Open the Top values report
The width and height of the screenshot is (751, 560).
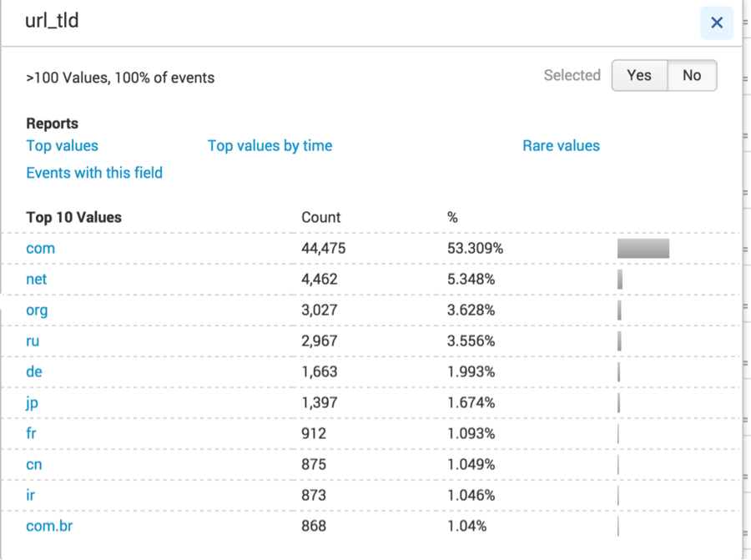(x=63, y=145)
